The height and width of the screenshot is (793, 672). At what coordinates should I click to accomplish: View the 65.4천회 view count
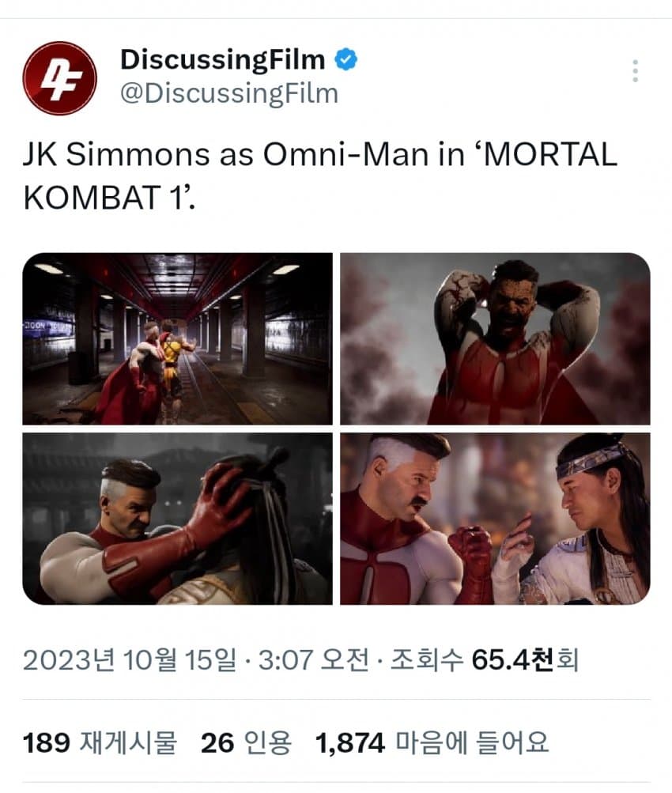click(x=525, y=660)
